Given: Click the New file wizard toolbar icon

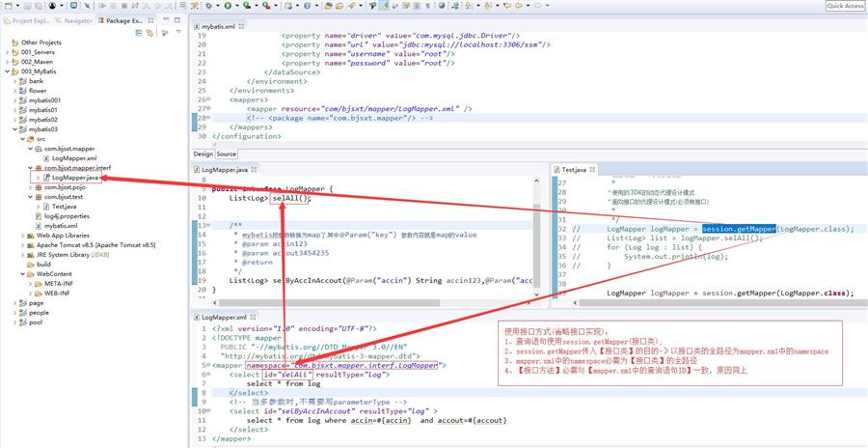Looking at the screenshot, I should 8,6.
